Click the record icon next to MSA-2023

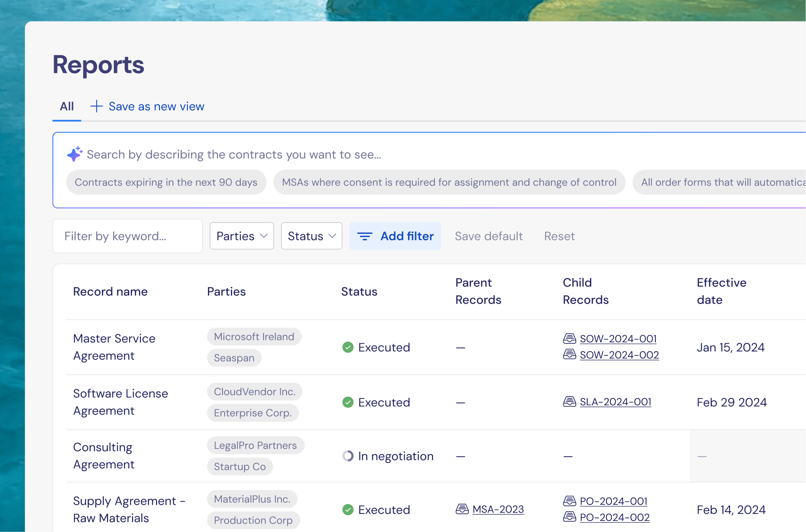(x=462, y=509)
